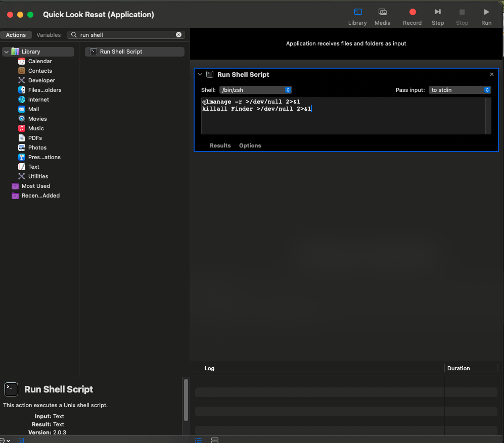Screen dimensions: 504x443
Task: Click the Step toolbar button
Action: 437,17
